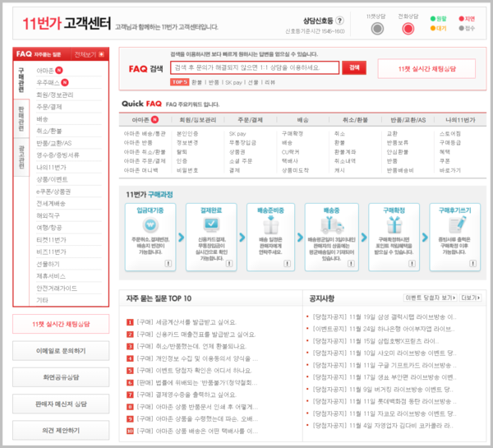Open sidebar item 회원/정보관리
493x448 pixels.
55,95
